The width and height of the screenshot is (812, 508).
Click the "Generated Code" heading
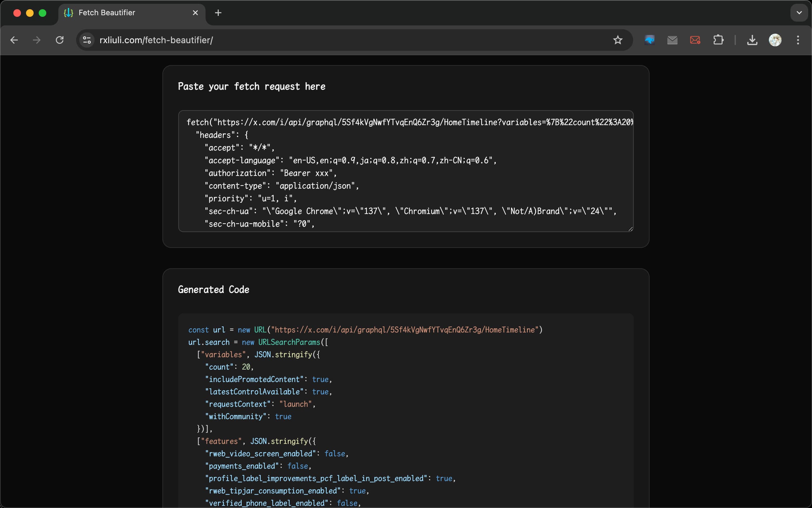213,290
